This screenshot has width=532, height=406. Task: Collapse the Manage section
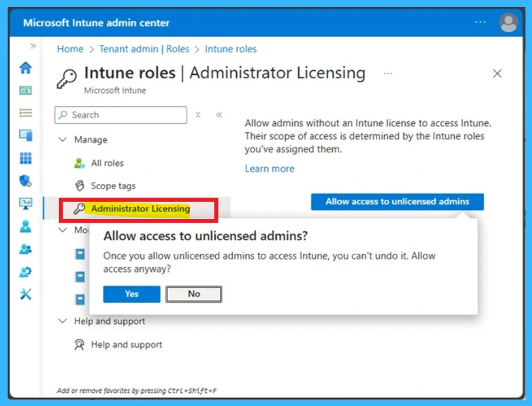(62, 139)
